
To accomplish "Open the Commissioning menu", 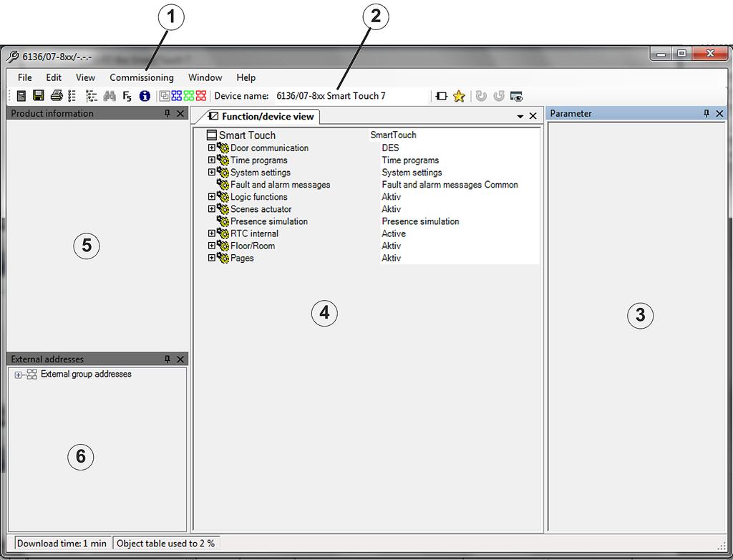I will click(x=142, y=77).
